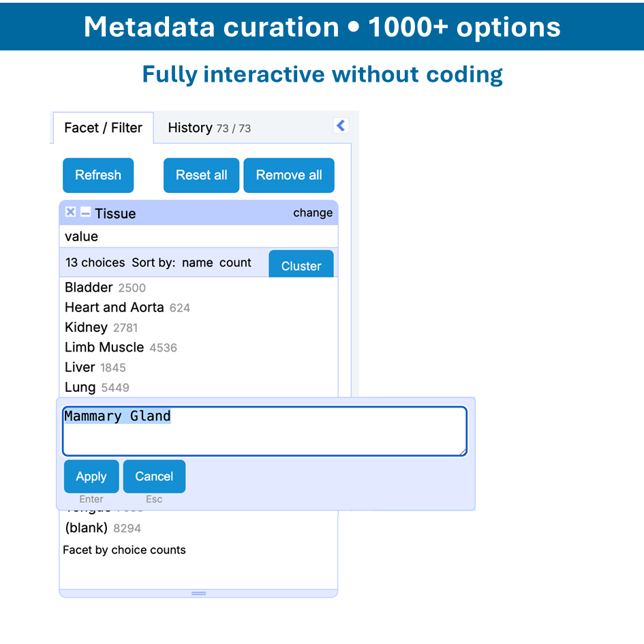The height and width of the screenshot is (644, 644).
Task: Switch to the Facet / Filter tab
Action: coord(103,128)
